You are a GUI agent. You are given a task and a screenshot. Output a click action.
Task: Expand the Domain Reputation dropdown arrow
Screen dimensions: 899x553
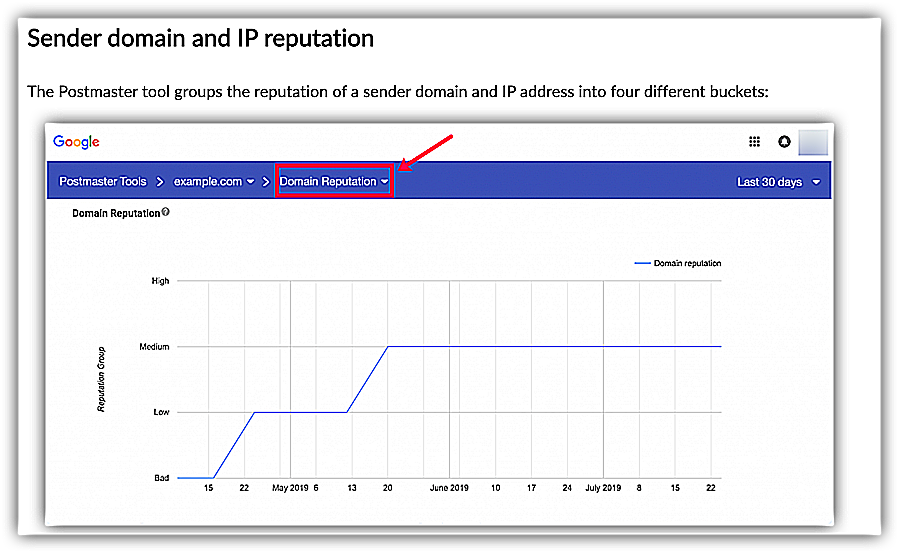click(385, 182)
